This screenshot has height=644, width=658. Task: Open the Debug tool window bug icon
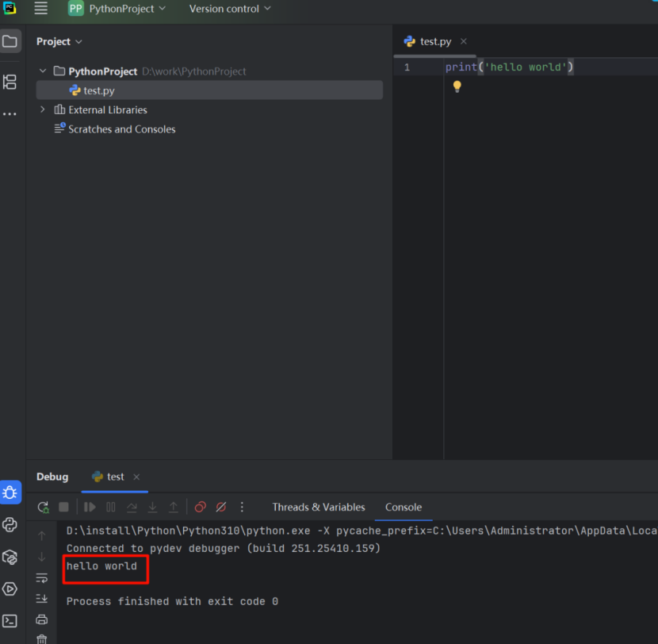[x=10, y=492]
